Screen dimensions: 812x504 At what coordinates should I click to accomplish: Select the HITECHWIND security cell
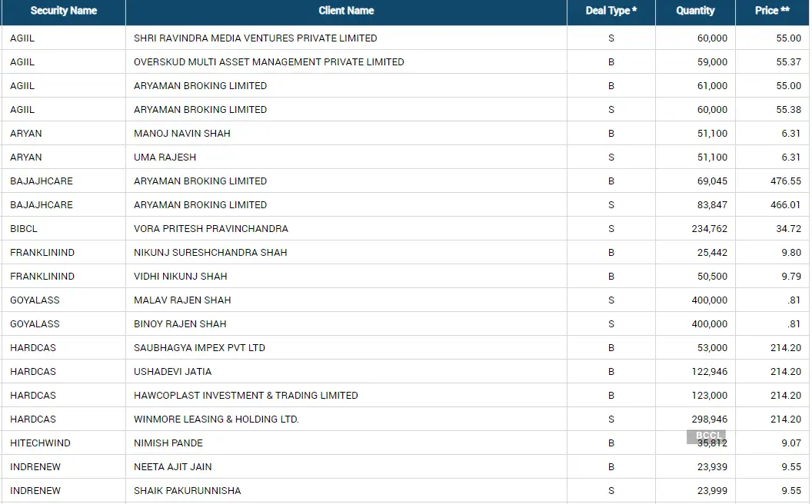coord(40,443)
